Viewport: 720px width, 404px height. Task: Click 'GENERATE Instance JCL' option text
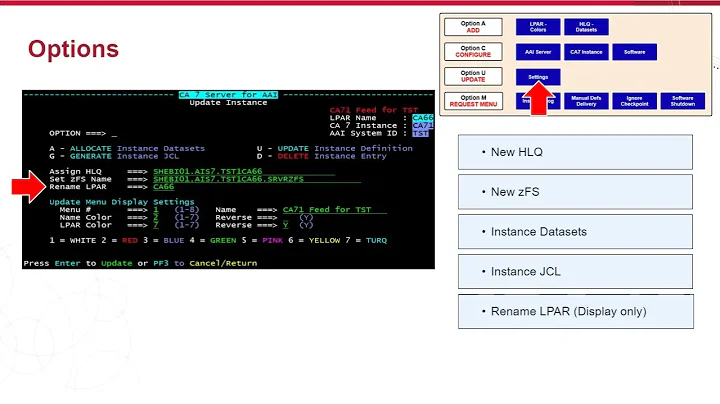[124, 156]
